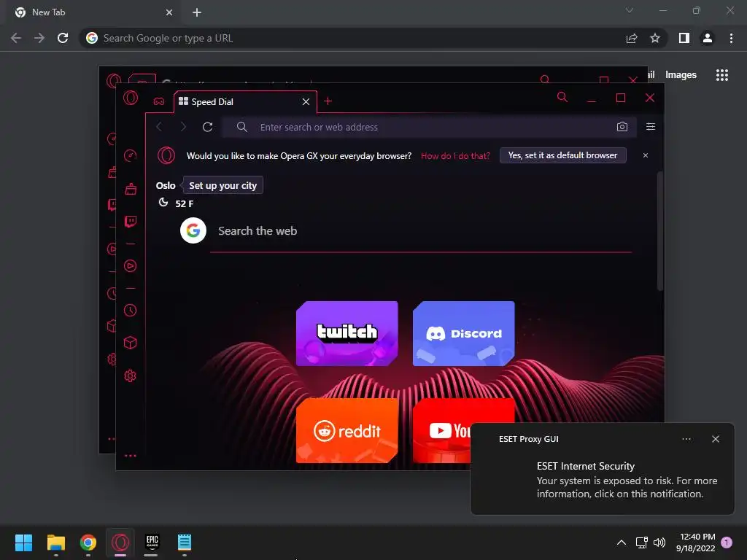Viewport: 747px width, 560px height.
Task: Open Twitch speed dial tile
Action: tap(347, 333)
